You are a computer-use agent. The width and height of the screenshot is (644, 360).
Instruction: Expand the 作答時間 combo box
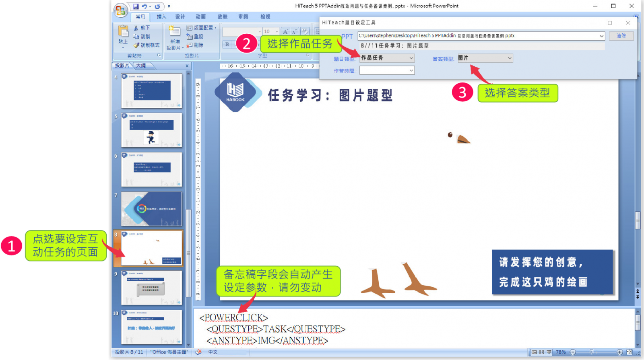coord(411,70)
